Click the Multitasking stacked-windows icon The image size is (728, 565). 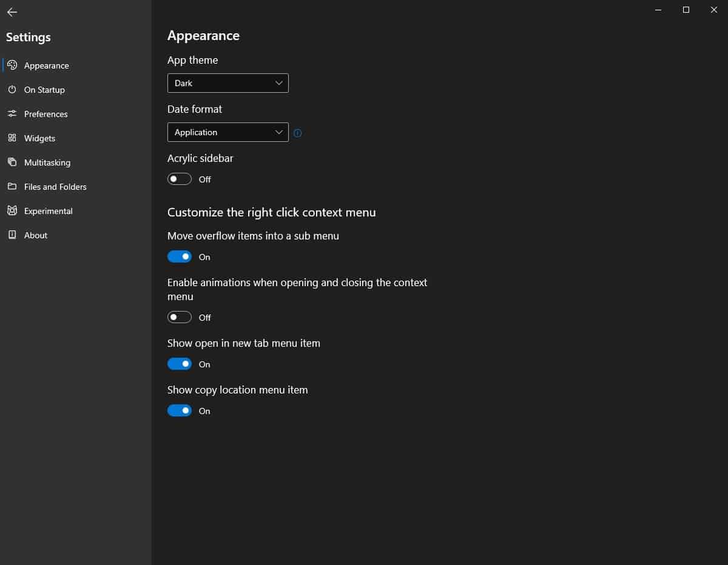pos(12,162)
